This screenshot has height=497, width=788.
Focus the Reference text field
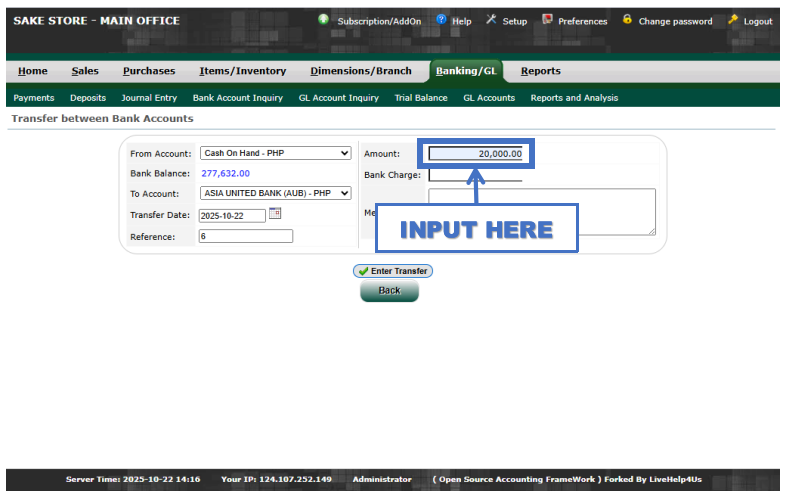(245, 237)
